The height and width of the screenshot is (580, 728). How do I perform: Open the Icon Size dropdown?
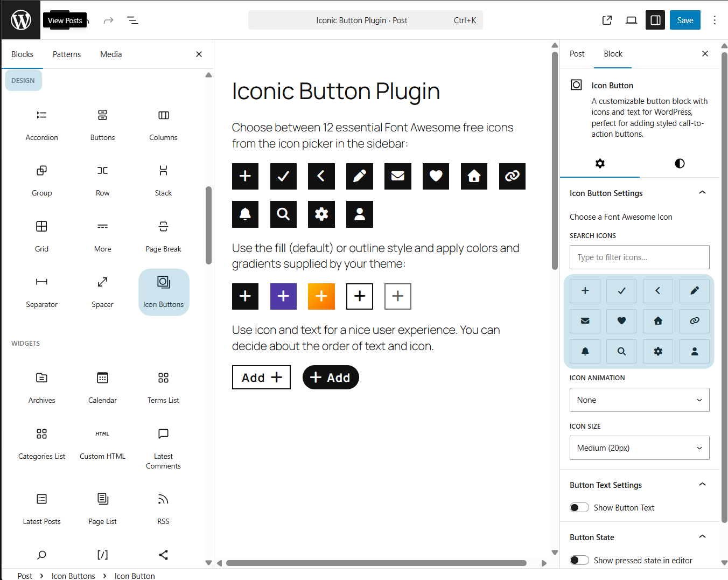639,448
